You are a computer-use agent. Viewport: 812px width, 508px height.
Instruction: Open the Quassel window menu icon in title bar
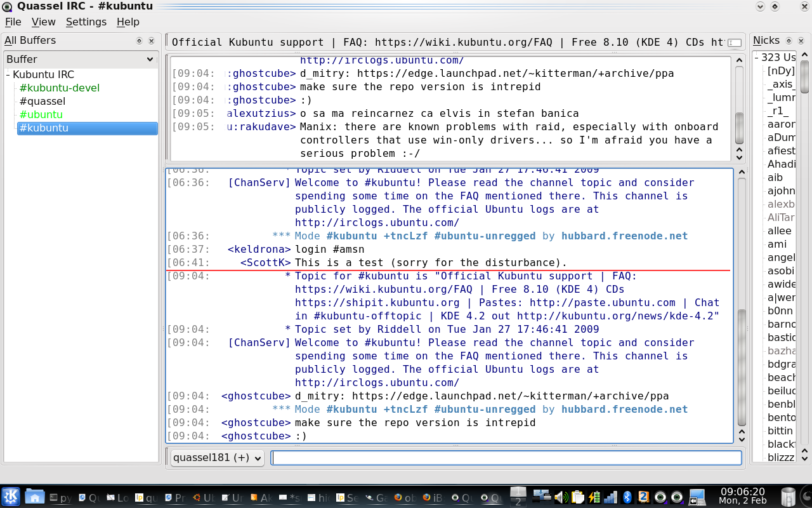tap(6, 6)
